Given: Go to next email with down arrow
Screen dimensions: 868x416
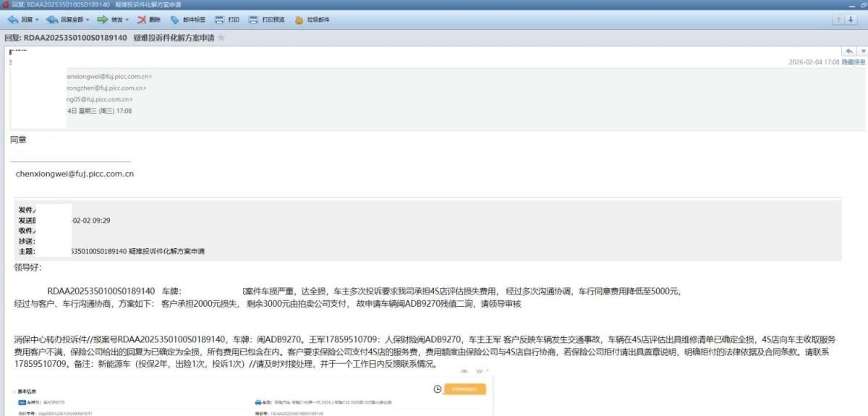Looking at the screenshot, I should coord(852,20).
